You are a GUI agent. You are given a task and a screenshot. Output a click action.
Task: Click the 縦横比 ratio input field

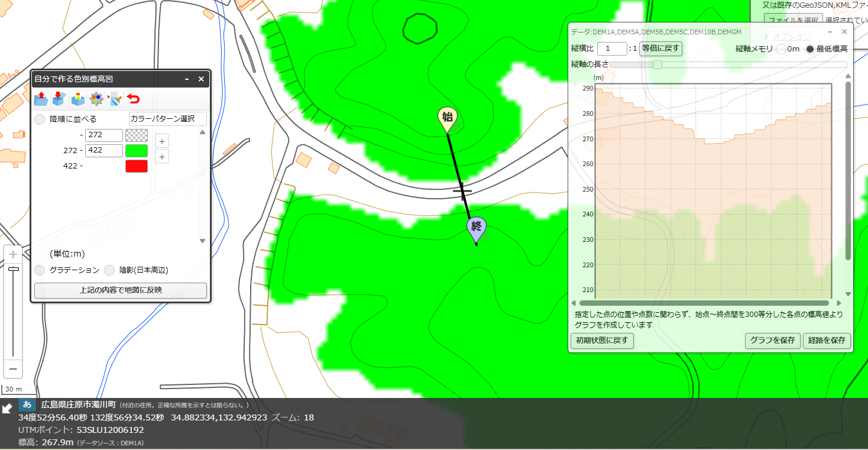pyautogui.click(x=612, y=48)
